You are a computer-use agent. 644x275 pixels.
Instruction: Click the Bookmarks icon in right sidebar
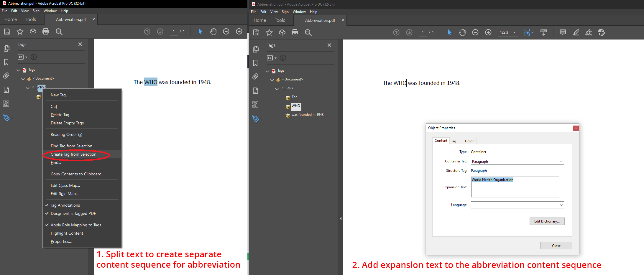pyautogui.click(x=255, y=63)
